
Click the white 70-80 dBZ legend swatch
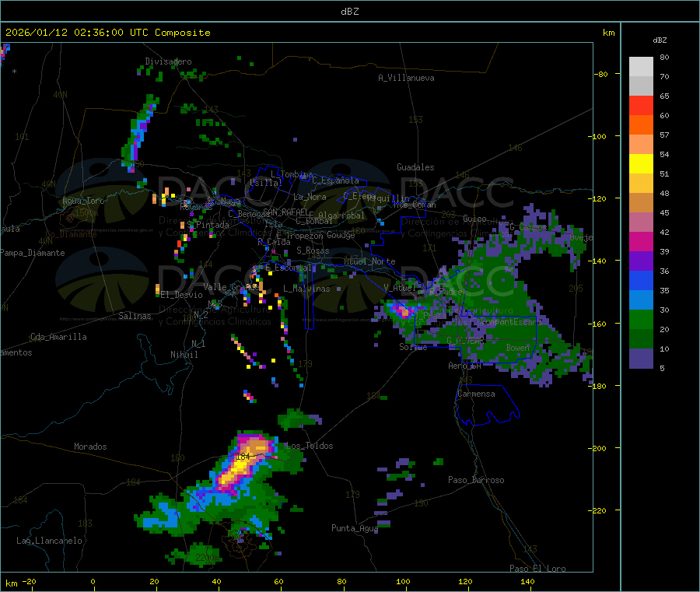pyautogui.click(x=641, y=67)
